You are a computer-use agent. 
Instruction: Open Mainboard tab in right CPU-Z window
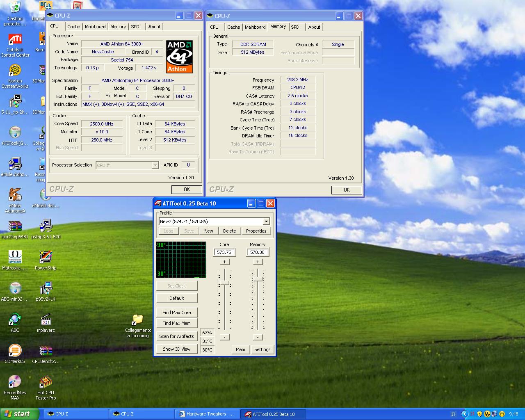tap(255, 27)
